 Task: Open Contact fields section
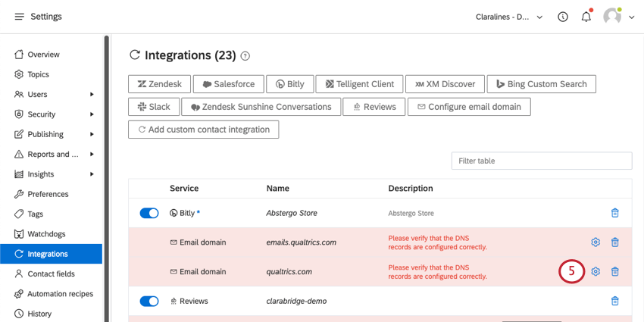click(51, 274)
